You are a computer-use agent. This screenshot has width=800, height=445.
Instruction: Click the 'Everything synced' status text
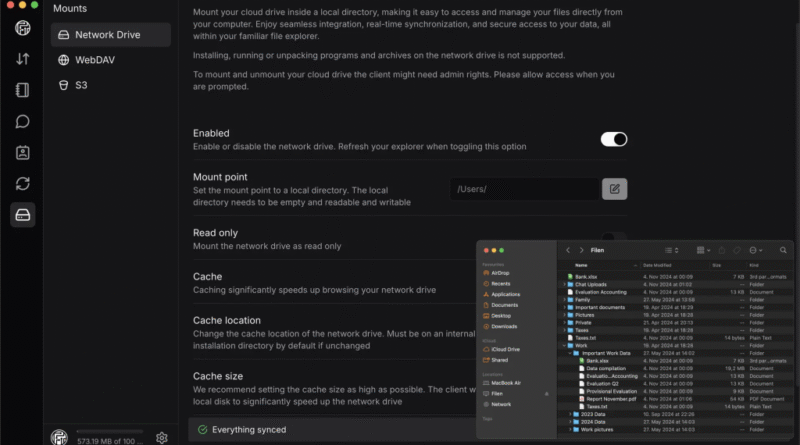[x=249, y=430]
